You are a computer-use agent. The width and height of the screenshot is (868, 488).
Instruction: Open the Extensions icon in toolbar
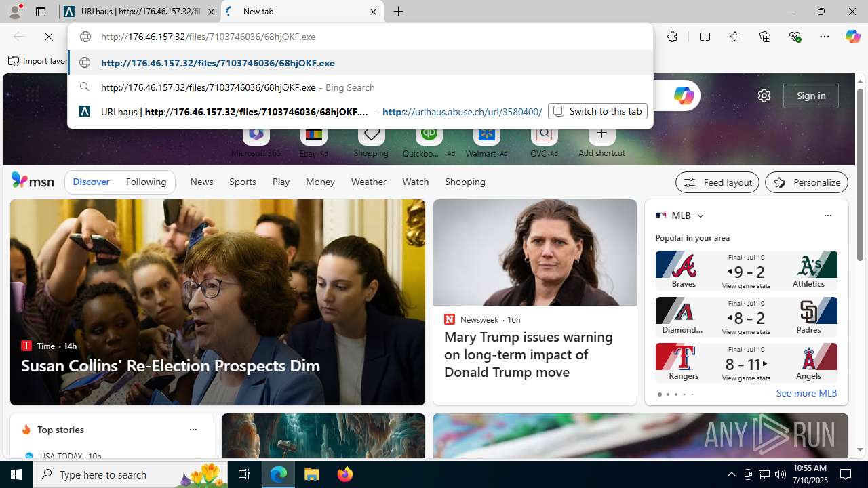(x=672, y=37)
